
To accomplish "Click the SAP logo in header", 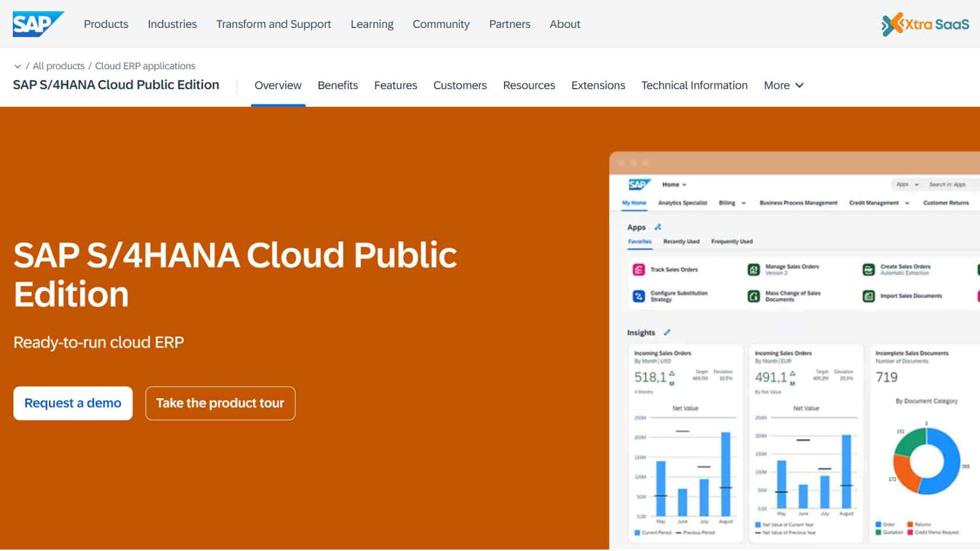I will (38, 24).
